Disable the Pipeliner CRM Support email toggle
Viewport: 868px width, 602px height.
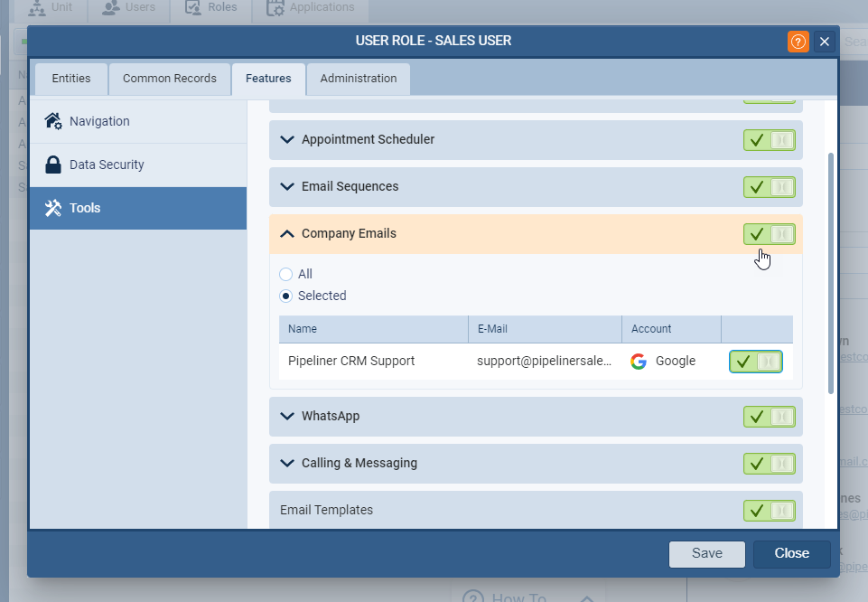[x=755, y=362]
